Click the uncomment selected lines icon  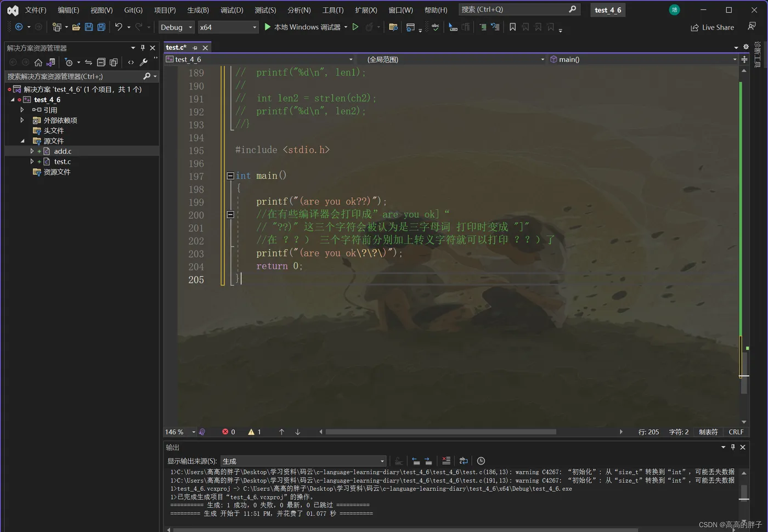click(495, 27)
